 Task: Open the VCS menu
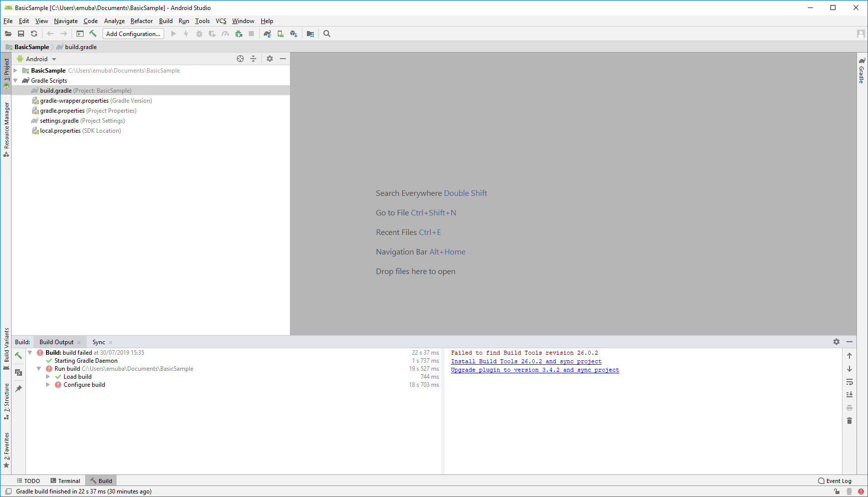pyautogui.click(x=221, y=21)
